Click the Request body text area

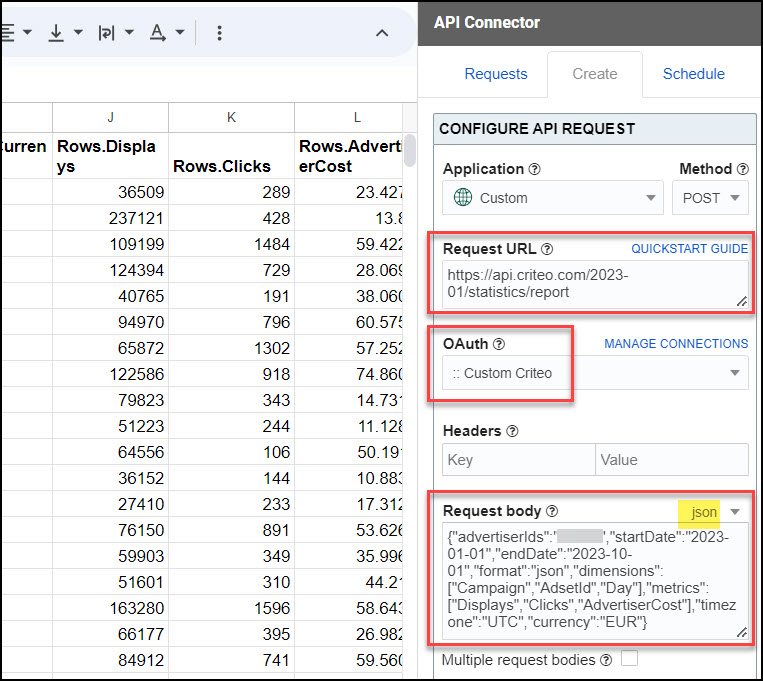pos(595,581)
